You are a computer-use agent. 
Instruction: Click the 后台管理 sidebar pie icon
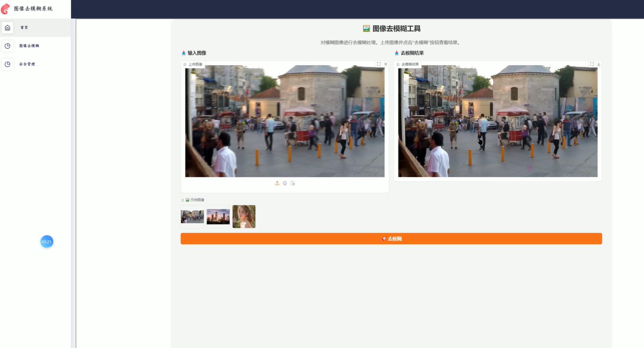click(8, 64)
